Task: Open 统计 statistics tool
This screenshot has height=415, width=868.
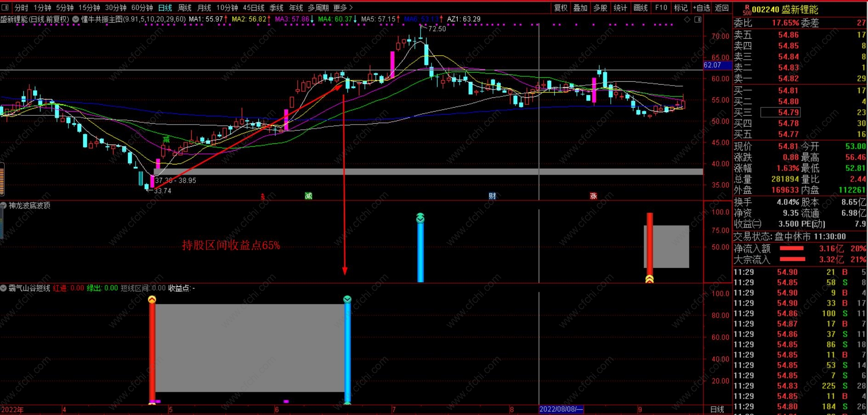Action: (x=620, y=8)
